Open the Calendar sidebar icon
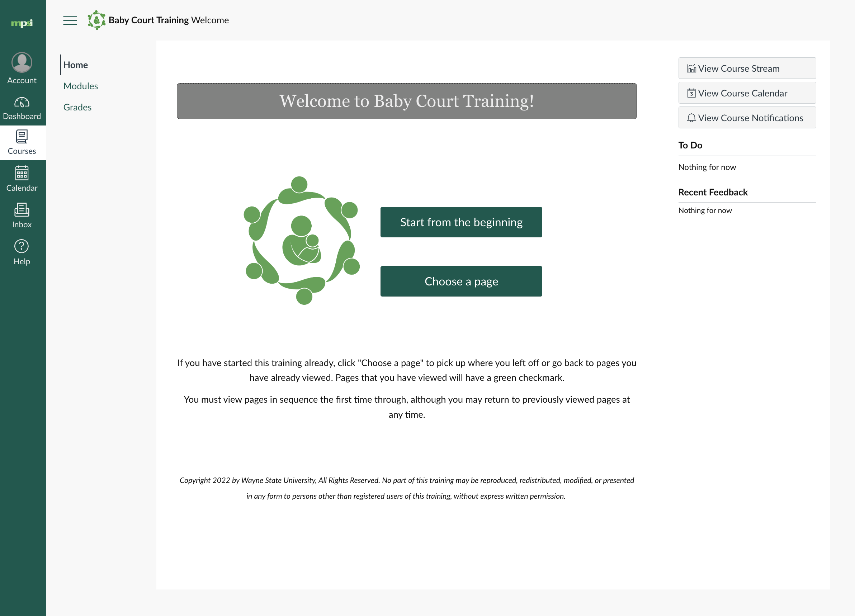Viewport: 855px width, 616px height. [x=22, y=174]
